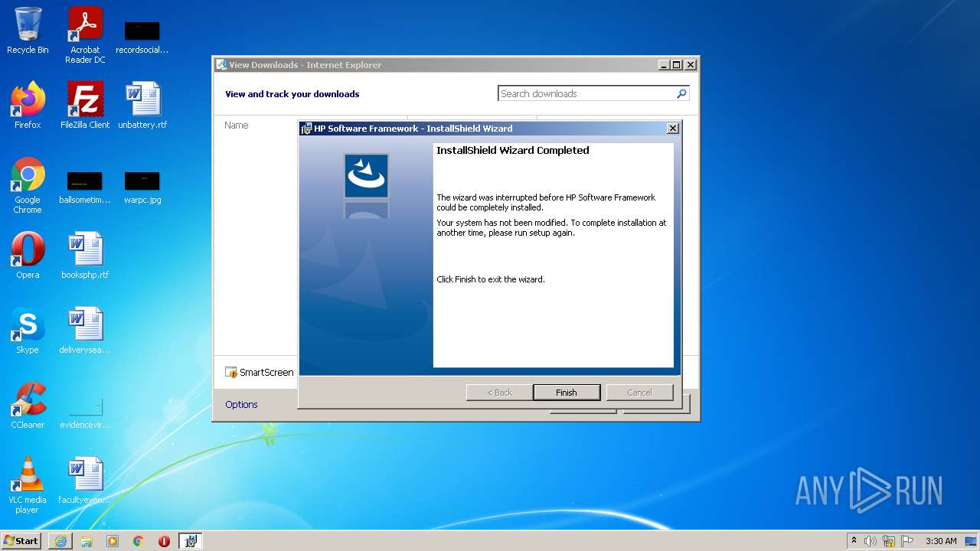Open the recordsocial file icon
Viewport: 980px width, 551px height.
(x=142, y=38)
